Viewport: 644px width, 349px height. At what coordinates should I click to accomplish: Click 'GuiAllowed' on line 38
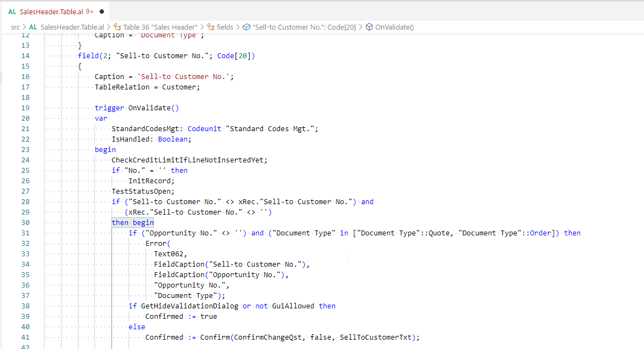293,306
